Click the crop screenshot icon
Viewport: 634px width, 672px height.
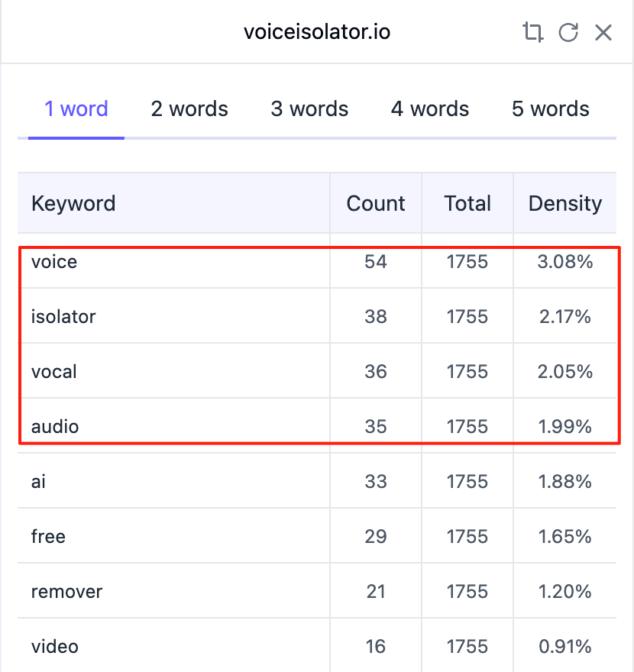pos(533,32)
